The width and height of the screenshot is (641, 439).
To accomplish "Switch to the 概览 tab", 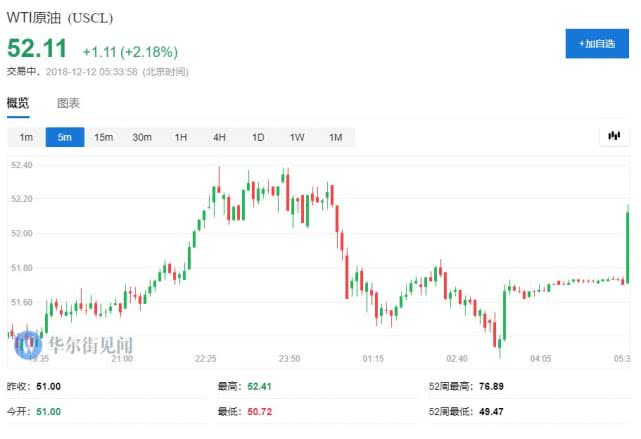I will (x=18, y=103).
